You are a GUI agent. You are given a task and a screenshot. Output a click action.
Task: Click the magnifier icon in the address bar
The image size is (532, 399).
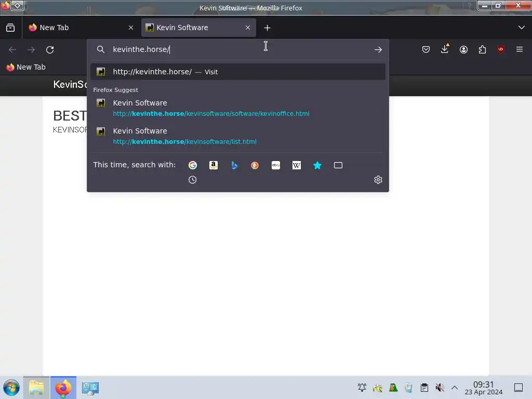pos(100,49)
